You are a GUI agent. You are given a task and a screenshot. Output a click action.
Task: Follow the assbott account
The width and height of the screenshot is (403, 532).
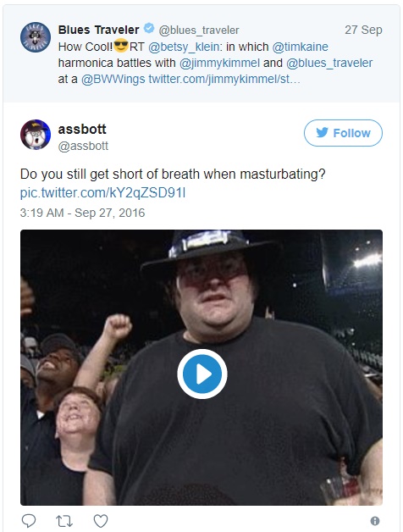coord(343,133)
